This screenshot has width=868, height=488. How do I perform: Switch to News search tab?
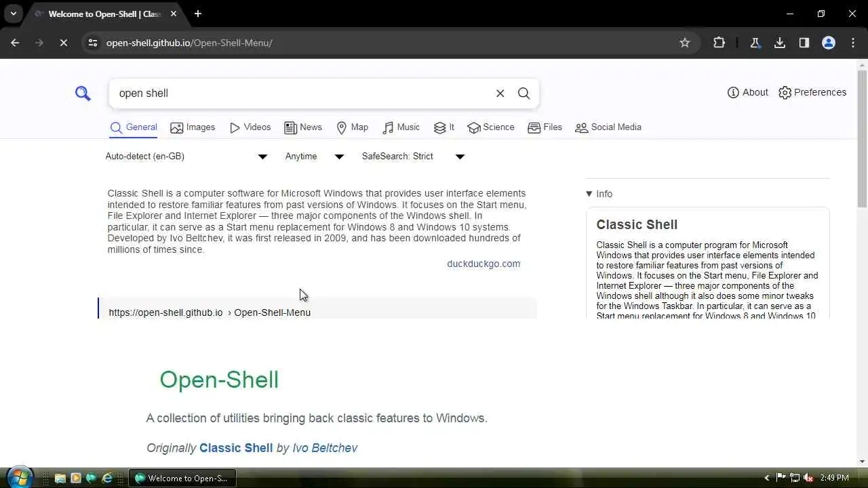click(303, 127)
